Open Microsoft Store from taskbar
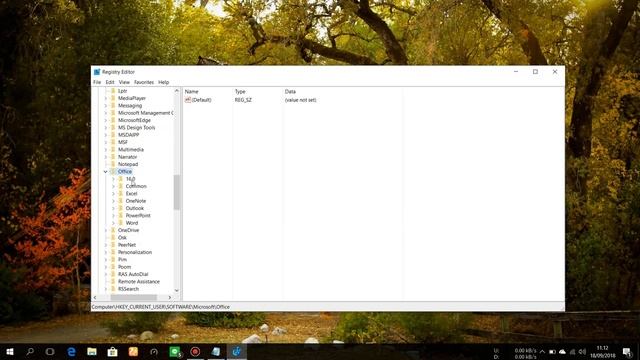 [113, 351]
